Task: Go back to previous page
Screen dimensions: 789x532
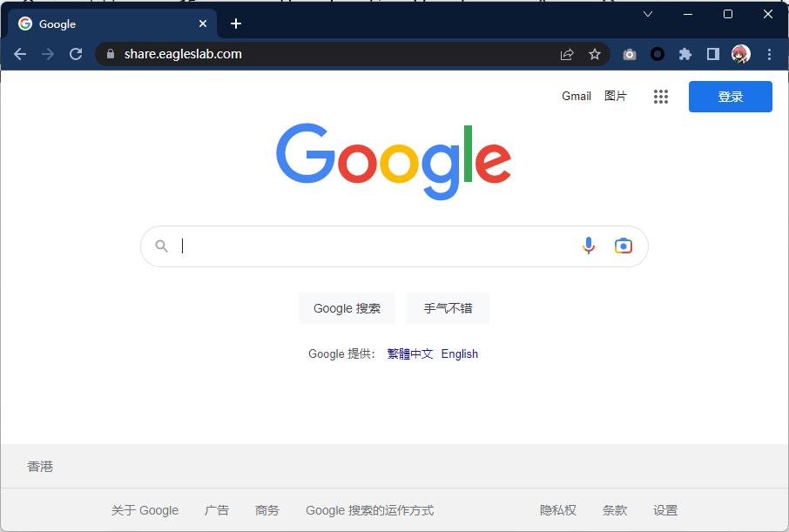Action: 20,54
